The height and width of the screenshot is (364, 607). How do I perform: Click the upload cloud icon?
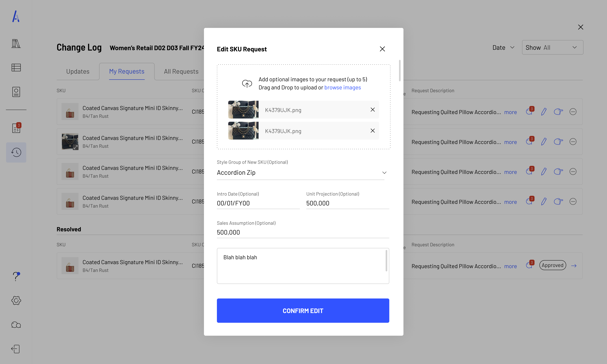[247, 84]
